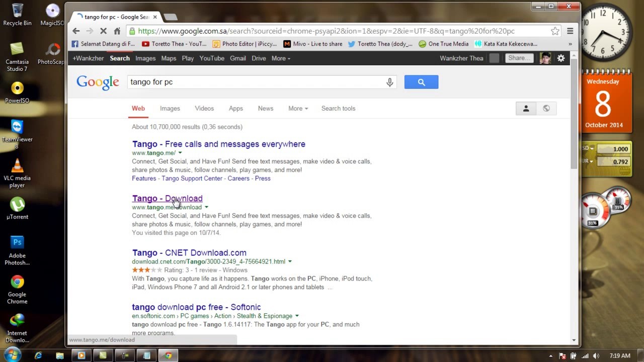The width and height of the screenshot is (644, 362).
Task: Open VLC media player desktop icon
Action: 17,173
